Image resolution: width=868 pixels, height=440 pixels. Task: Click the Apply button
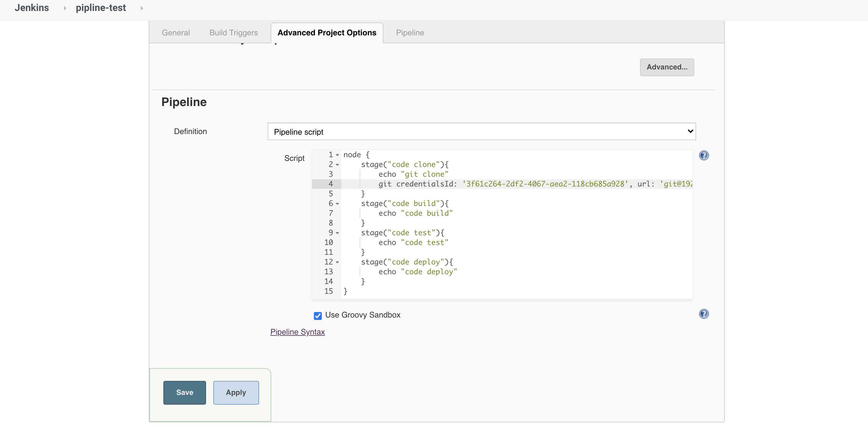[x=236, y=392]
